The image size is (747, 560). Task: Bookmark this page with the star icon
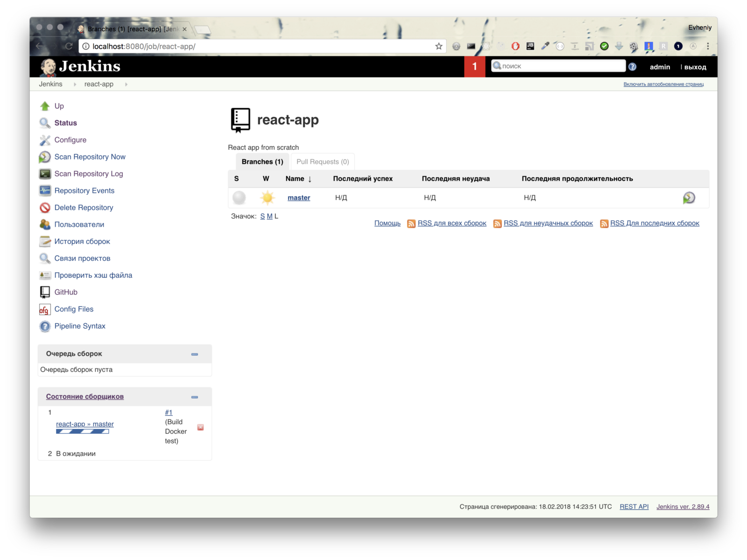(x=438, y=46)
